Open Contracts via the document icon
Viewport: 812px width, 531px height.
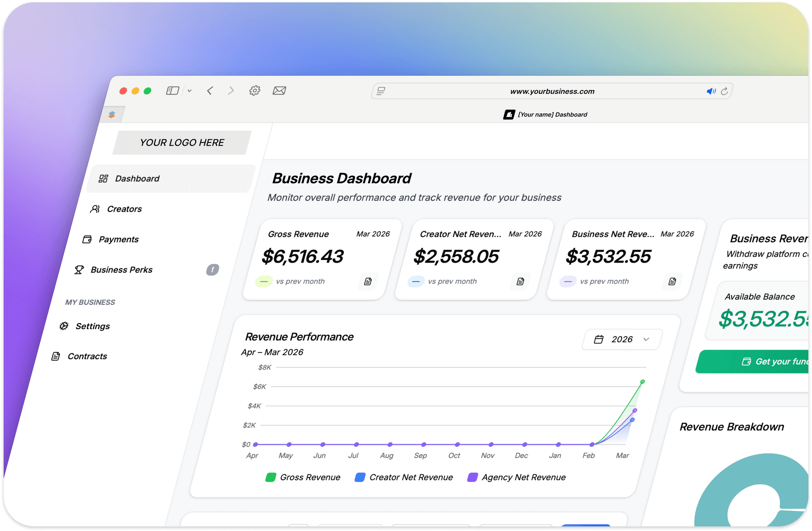pyautogui.click(x=56, y=356)
